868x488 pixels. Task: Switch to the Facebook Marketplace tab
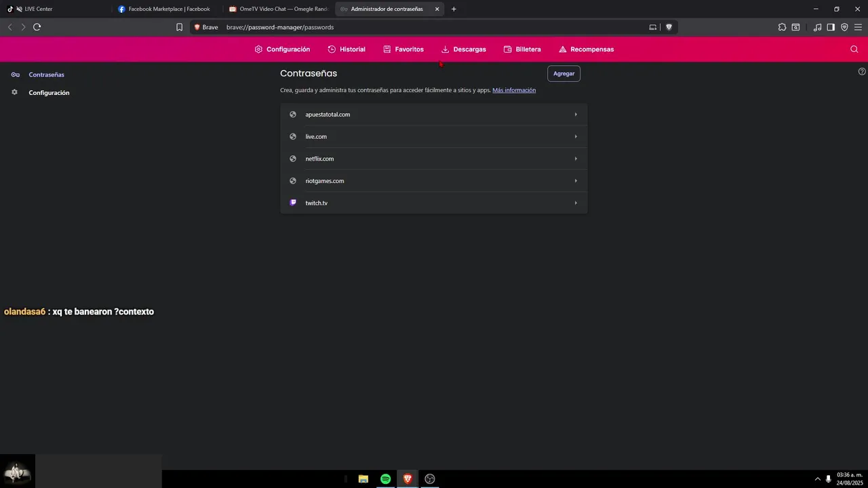point(167,9)
